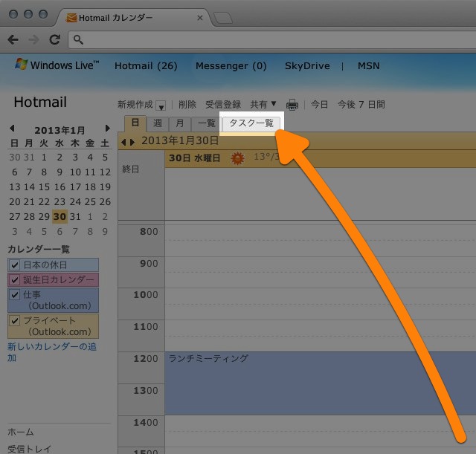Open the タスク一覧 tab
This screenshot has height=454, width=476.
point(251,123)
